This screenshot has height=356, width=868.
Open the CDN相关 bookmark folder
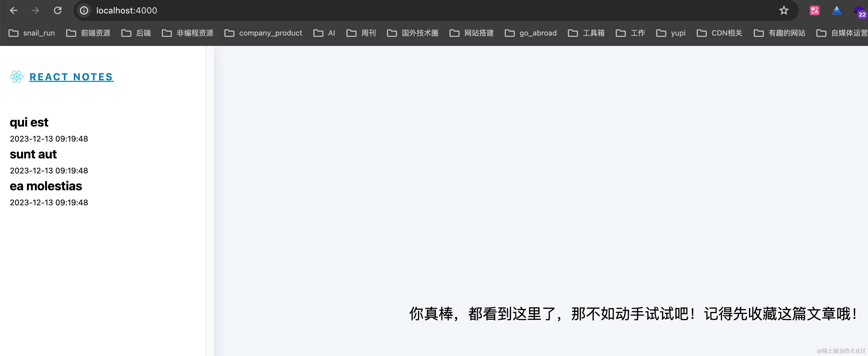pyautogui.click(x=720, y=33)
